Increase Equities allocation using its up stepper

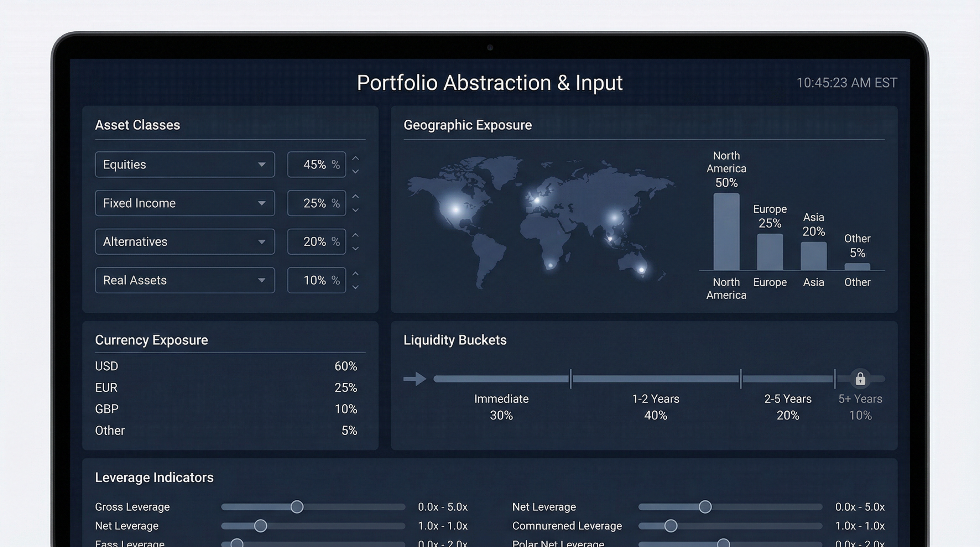pyautogui.click(x=355, y=158)
